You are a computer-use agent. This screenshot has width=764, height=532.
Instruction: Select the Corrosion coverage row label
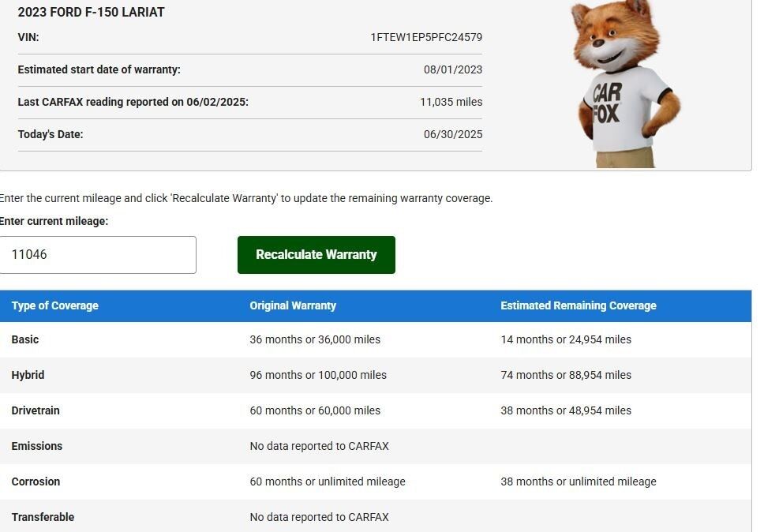36,481
